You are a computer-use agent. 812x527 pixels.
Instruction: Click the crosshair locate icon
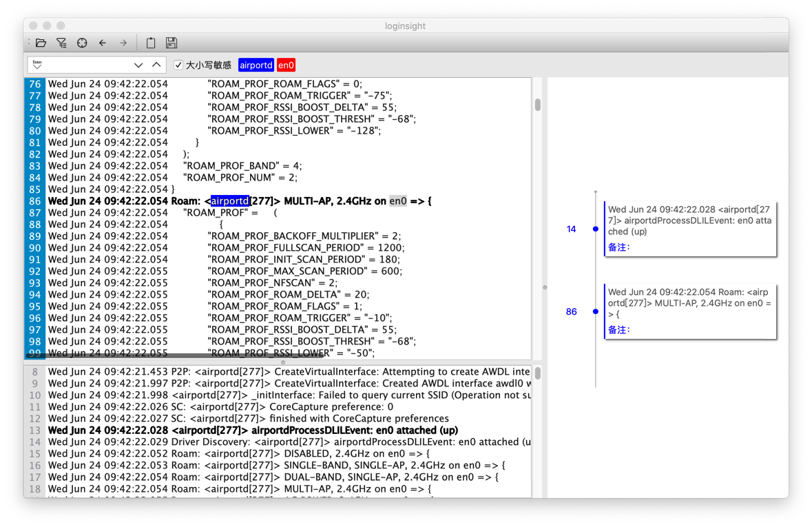tap(82, 43)
